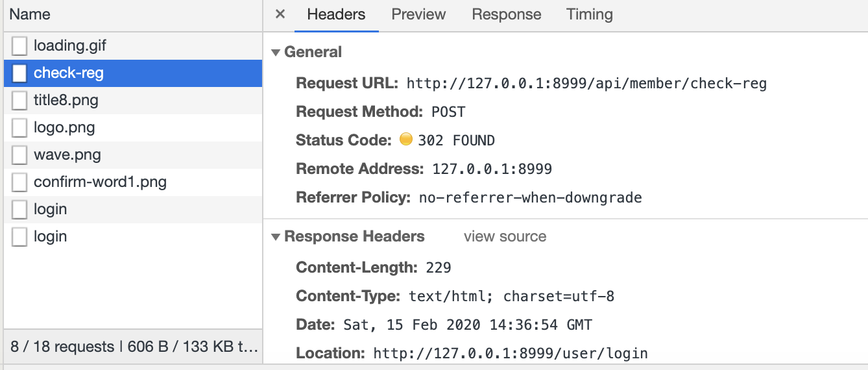
Task: Click the wave.png file icon
Action: pos(20,155)
